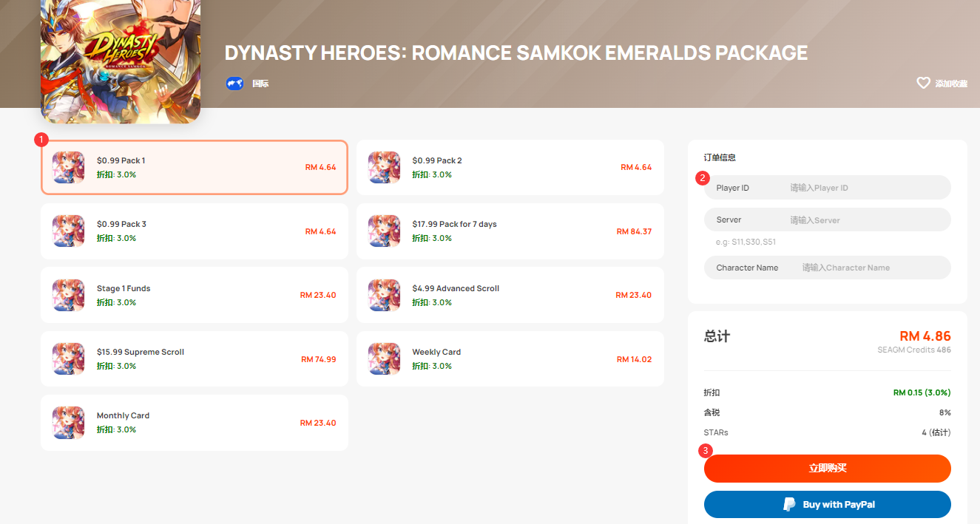Click the Buy with PayPal button

[x=827, y=505]
